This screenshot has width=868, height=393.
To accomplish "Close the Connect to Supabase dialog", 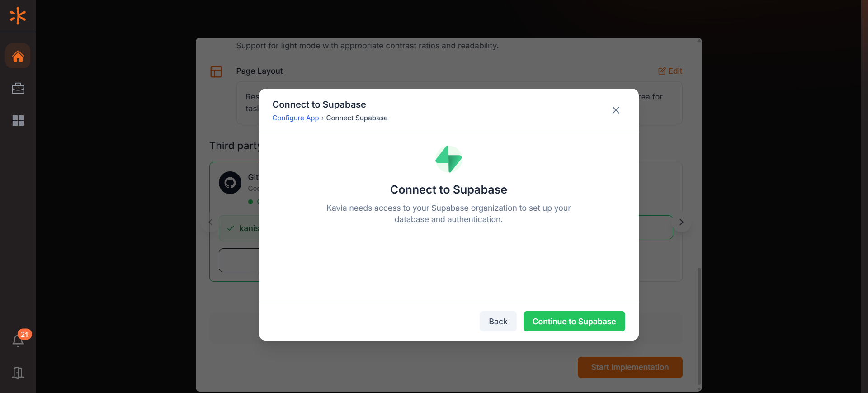I will pyautogui.click(x=616, y=110).
